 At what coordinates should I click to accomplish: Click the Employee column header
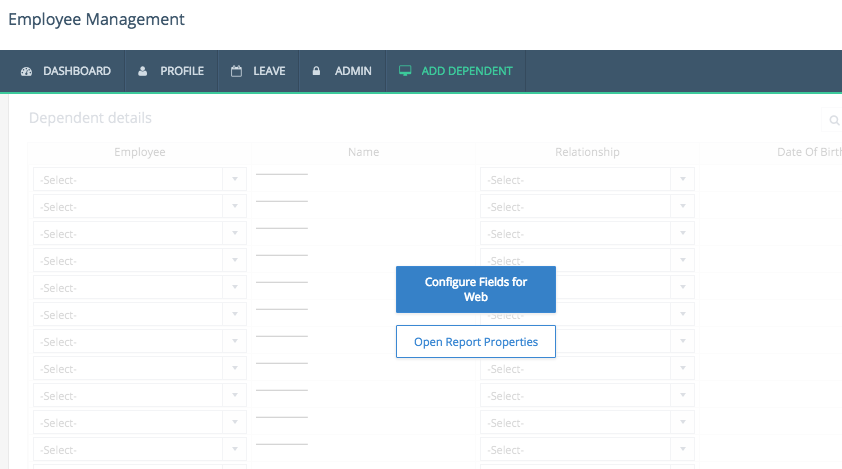pyautogui.click(x=140, y=152)
